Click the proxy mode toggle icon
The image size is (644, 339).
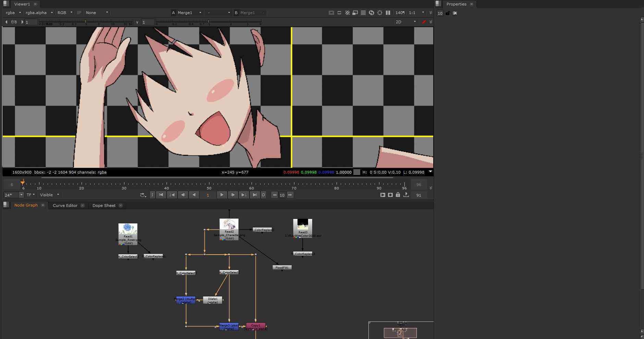click(x=339, y=13)
